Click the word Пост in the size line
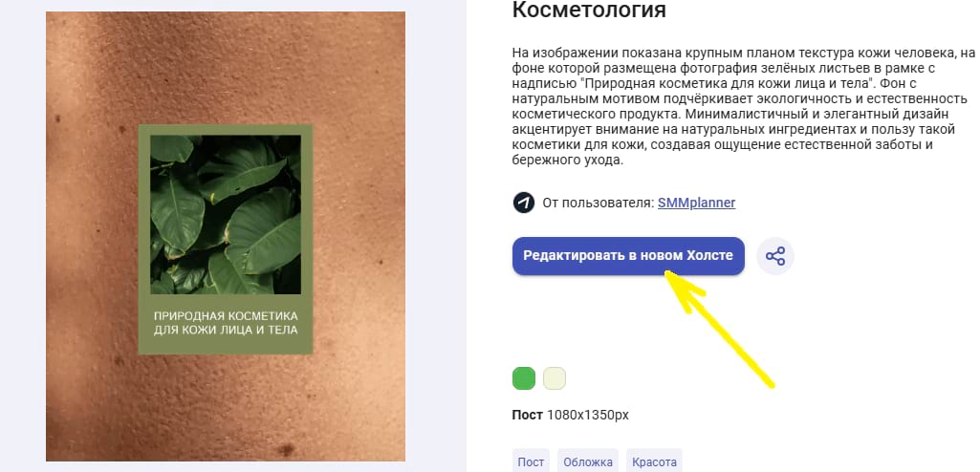 (528, 416)
